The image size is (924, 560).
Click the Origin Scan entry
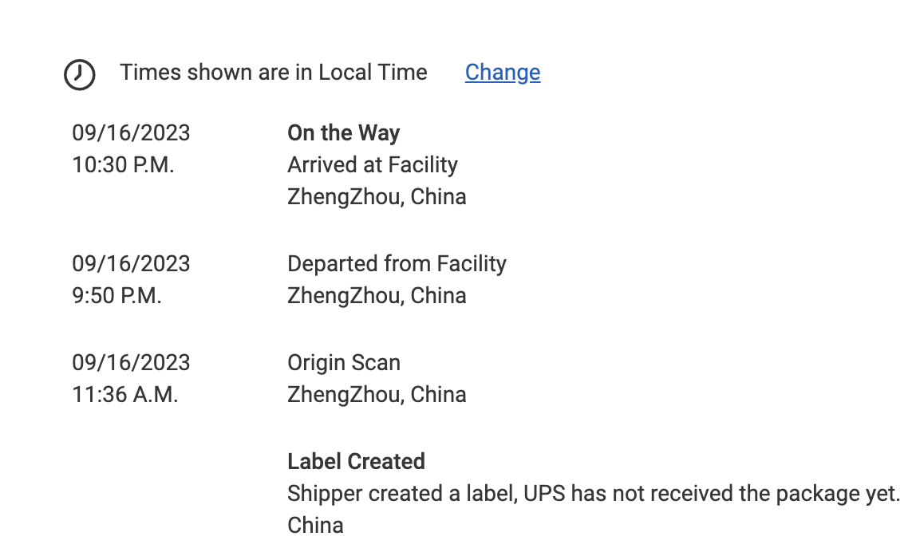[344, 363]
